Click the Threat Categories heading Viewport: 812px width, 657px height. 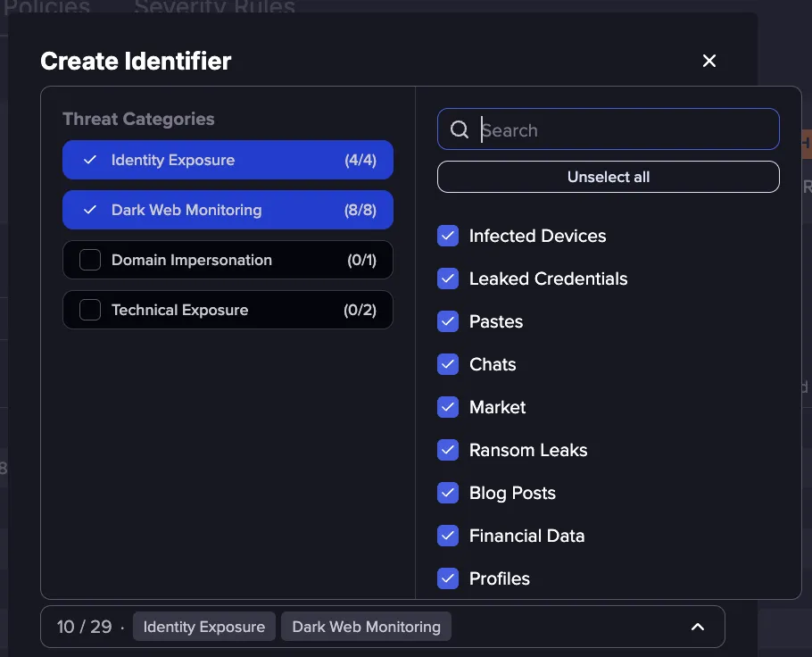coord(139,120)
